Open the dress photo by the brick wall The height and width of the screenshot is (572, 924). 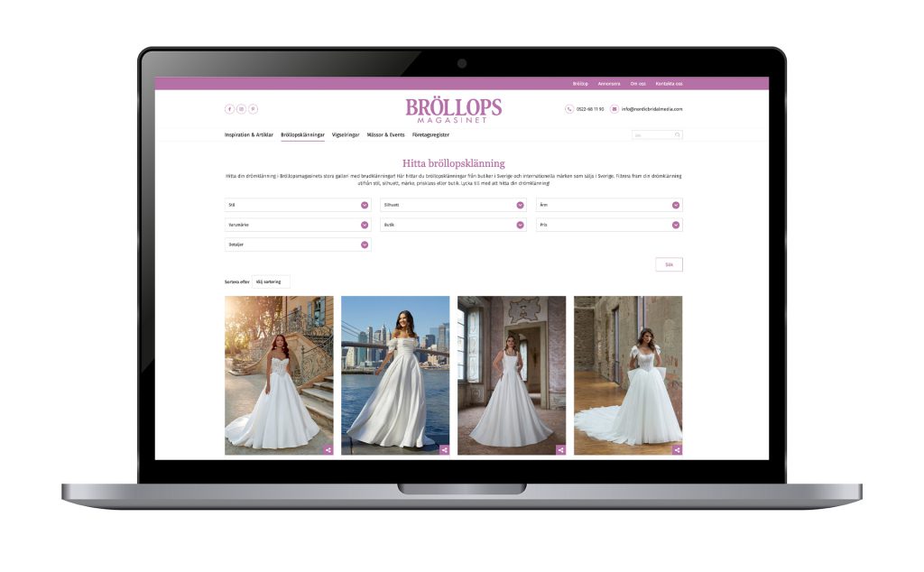pos(628,375)
